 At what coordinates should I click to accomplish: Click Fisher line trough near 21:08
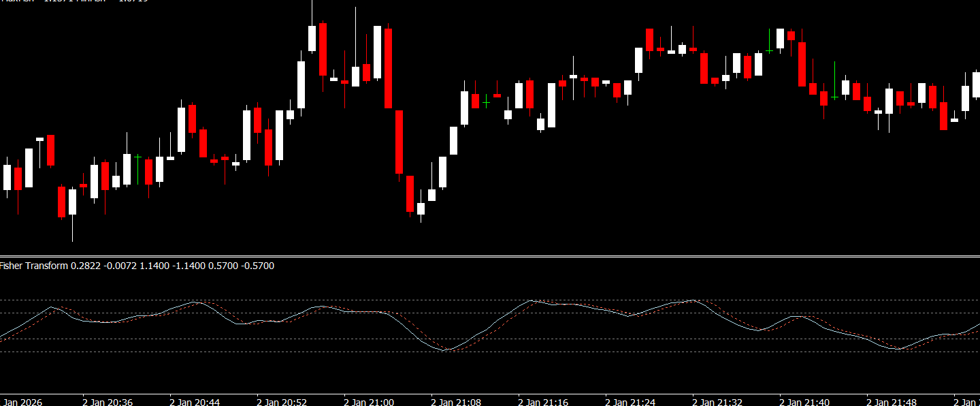tap(446, 350)
